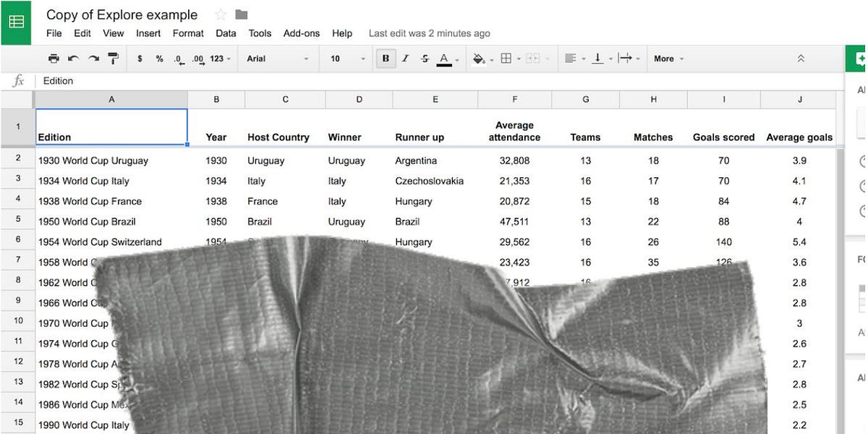Redo the last action
Screen dimensions: 868x434
tap(93, 59)
